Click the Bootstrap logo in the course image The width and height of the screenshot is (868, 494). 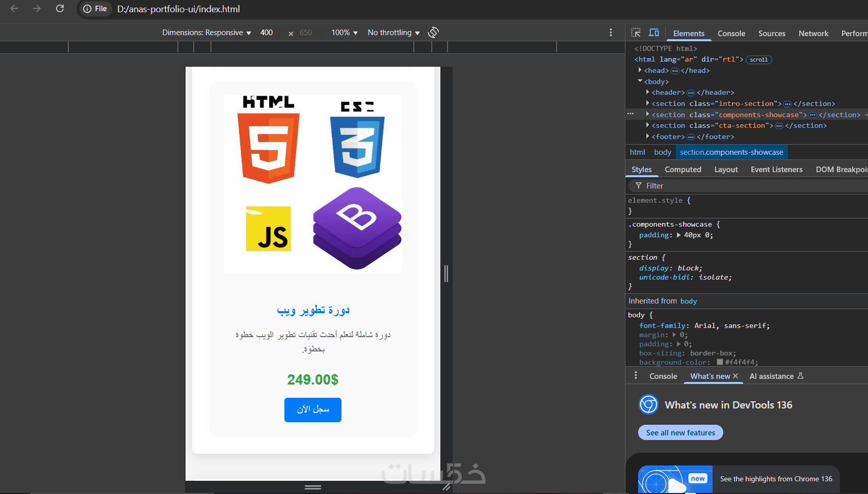click(x=357, y=228)
